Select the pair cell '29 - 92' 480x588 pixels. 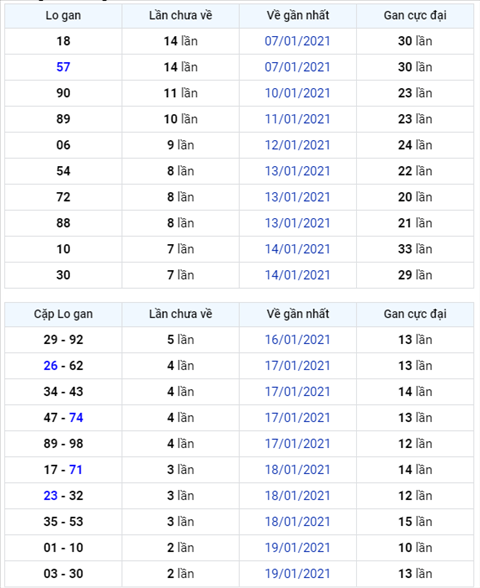click(x=63, y=340)
